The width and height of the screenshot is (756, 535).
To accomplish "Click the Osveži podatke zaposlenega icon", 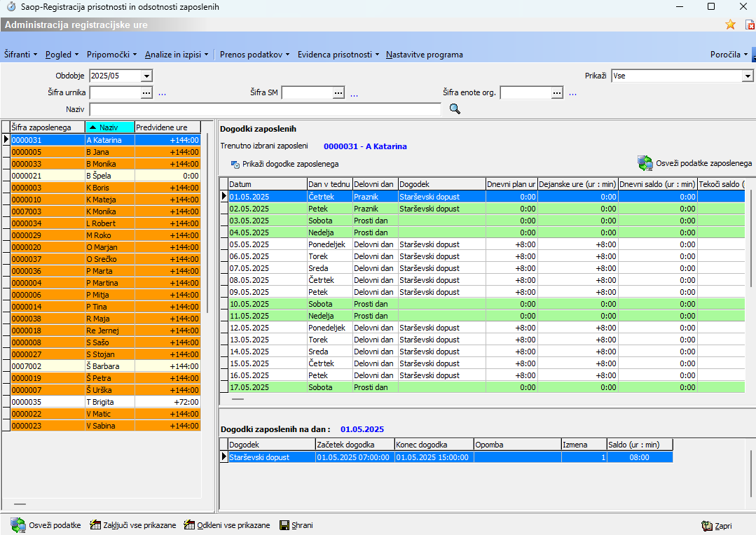I will tap(645, 163).
